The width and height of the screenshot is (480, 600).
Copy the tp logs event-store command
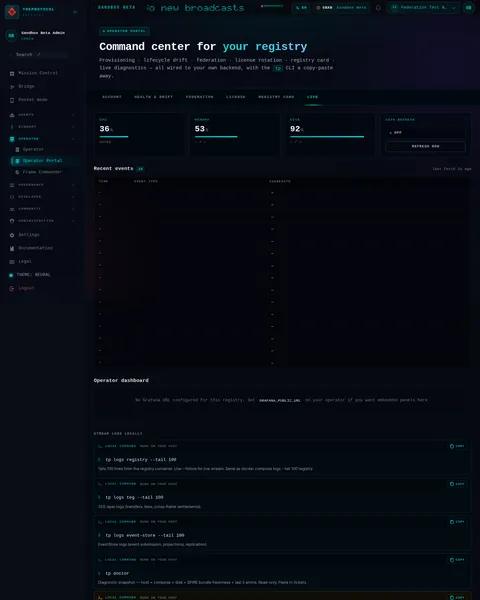click(x=457, y=522)
